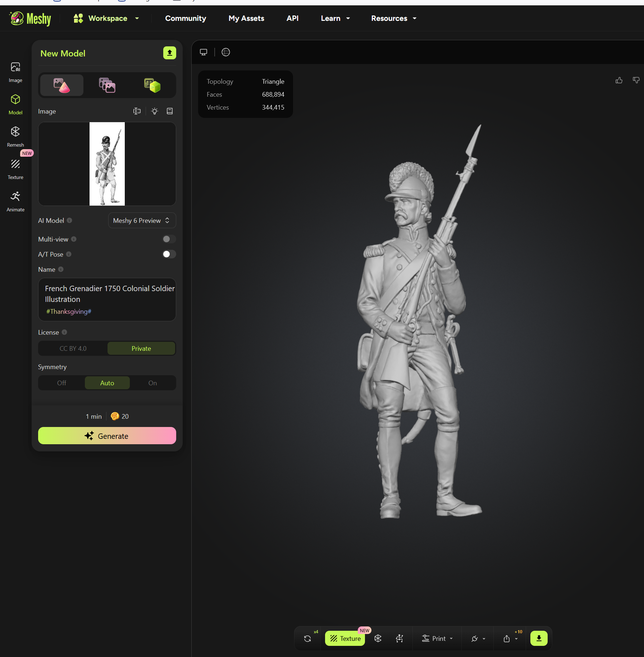644x657 pixels.
Task: Enable the A/T Pose switch
Action: point(169,254)
